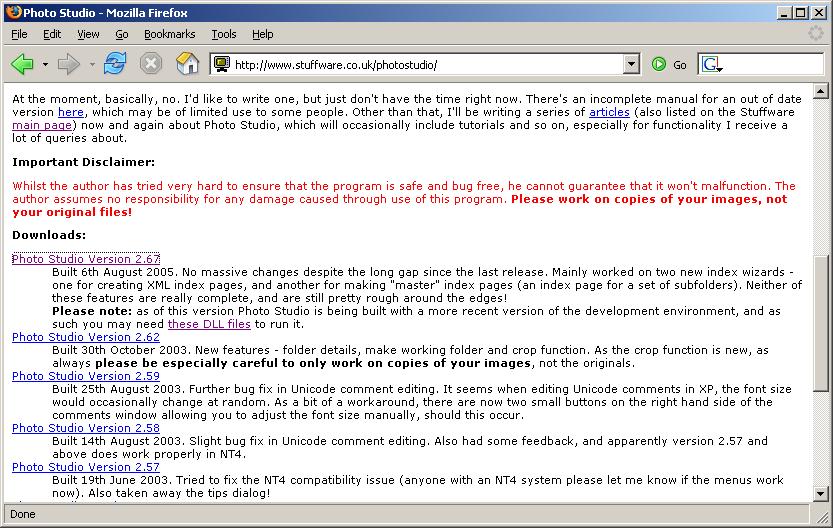Image resolution: width=833 pixels, height=528 pixels.
Task: Expand the address bar URL dropdown
Action: [x=631, y=64]
